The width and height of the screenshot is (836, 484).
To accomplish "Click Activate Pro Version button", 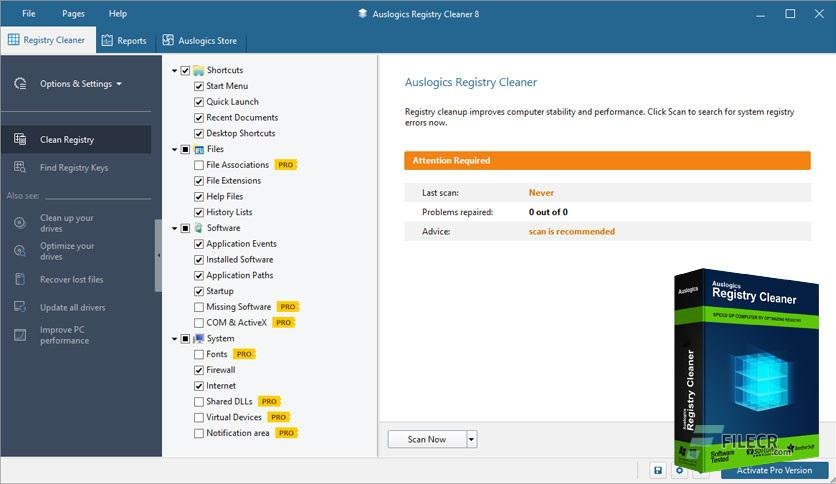I will click(774, 470).
